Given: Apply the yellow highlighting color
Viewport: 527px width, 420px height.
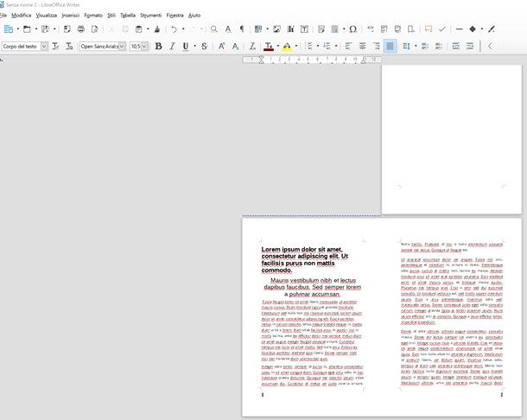Looking at the screenshot, I should (x=287, y=46).
